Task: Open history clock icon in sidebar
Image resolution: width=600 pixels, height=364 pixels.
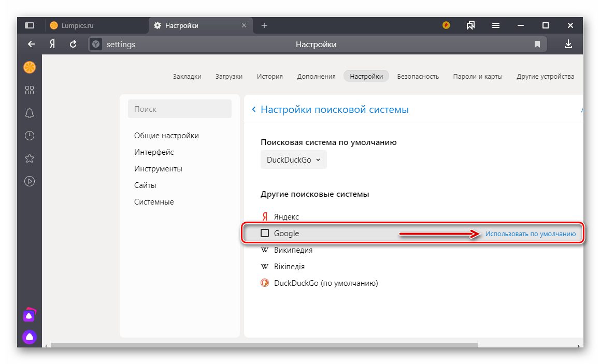Action: click(30, 136)
